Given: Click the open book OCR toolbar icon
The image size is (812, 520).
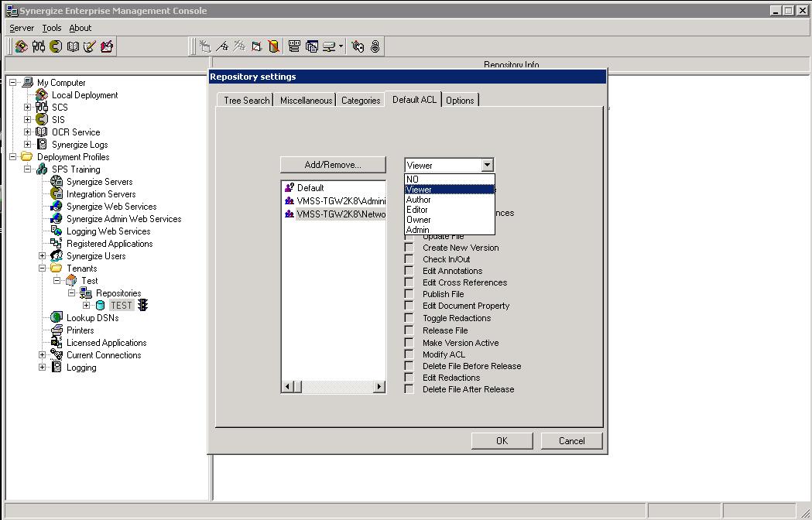Looking at the screenshot, I should point(73,46).
